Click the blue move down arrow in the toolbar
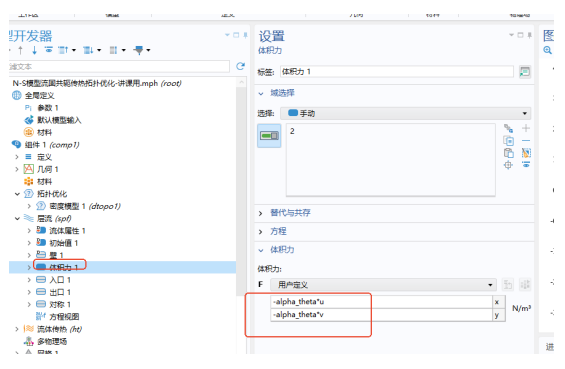 (34, 50)
